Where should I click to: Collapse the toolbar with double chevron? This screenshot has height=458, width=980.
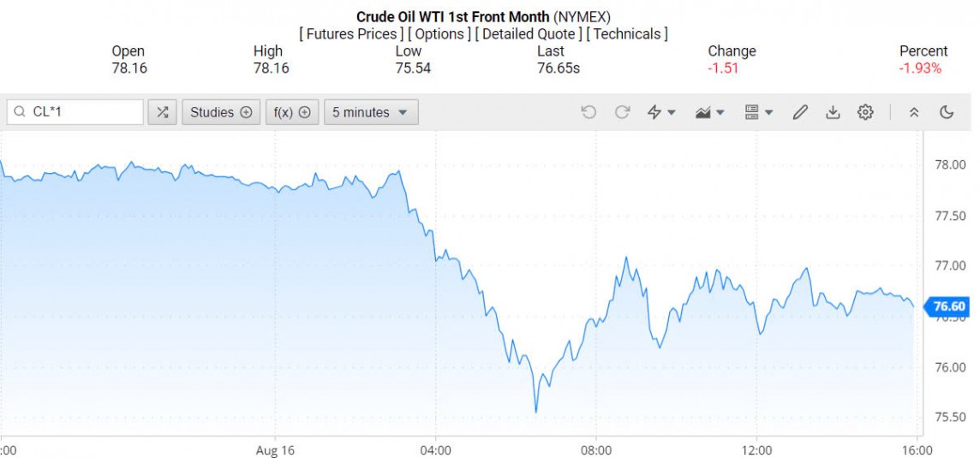tap(914, 112)
